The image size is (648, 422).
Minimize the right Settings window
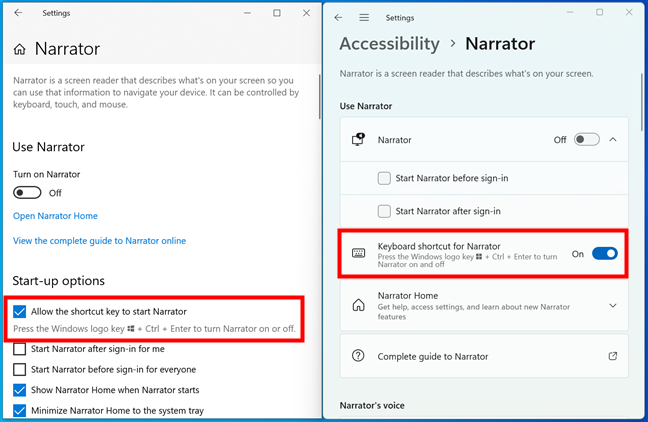[x=570, y=13]
